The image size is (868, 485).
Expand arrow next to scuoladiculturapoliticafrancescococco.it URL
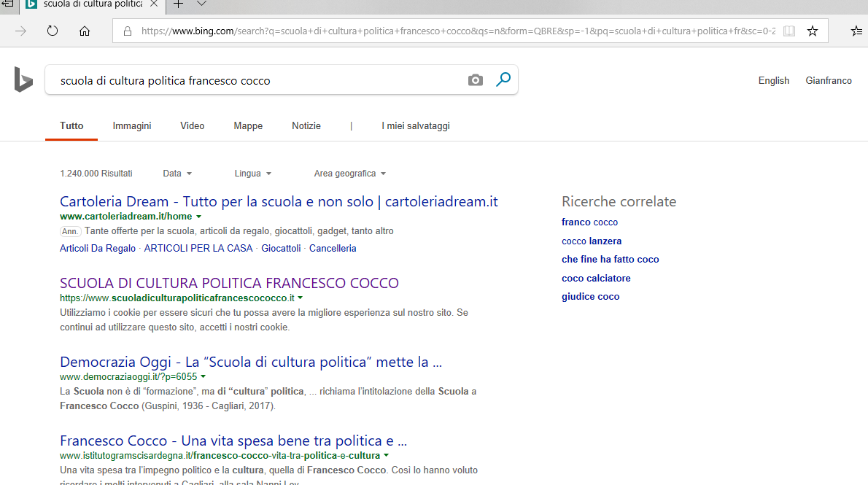coord(300,298)
